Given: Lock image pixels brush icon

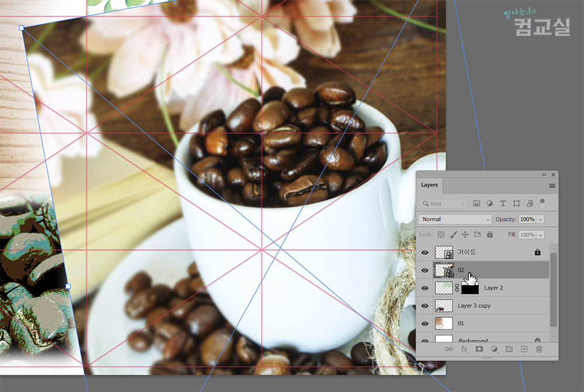Looking at the screenshot, I should [x=453, y=234].
